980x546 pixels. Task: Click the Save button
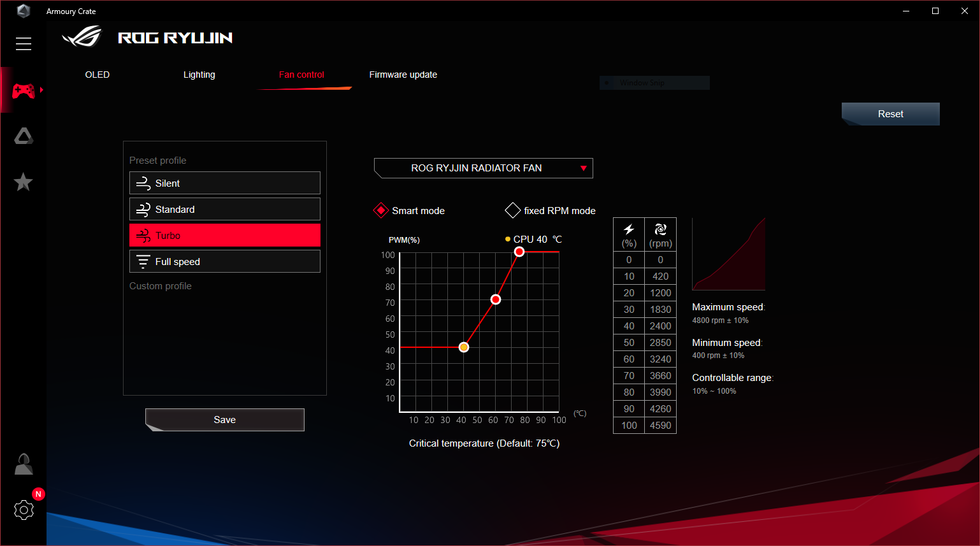(225, 420)
